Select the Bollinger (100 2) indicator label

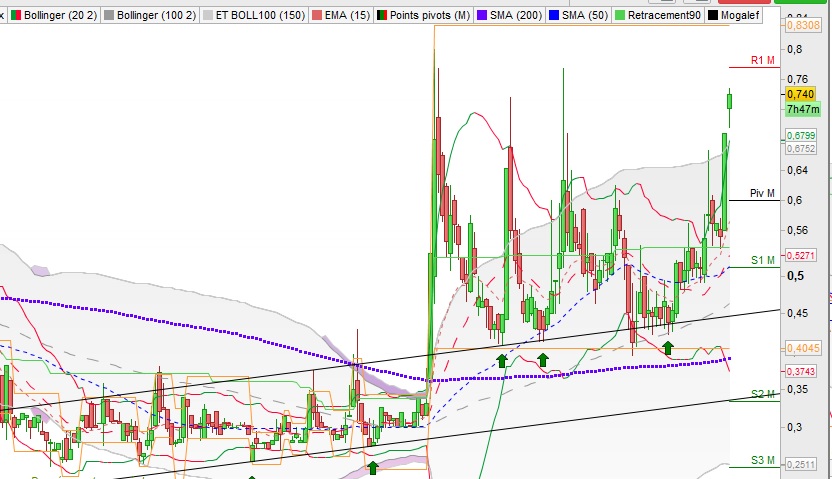(157, 15)
